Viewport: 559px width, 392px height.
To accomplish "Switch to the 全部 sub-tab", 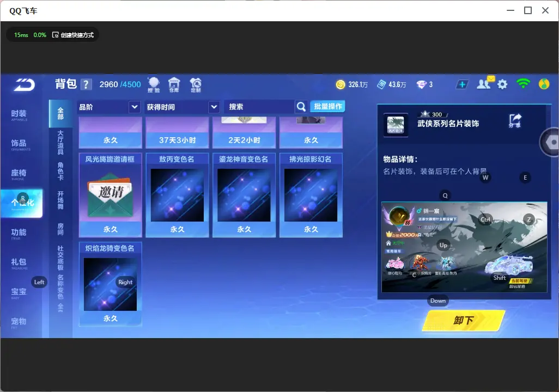I will tap(60, 114).
